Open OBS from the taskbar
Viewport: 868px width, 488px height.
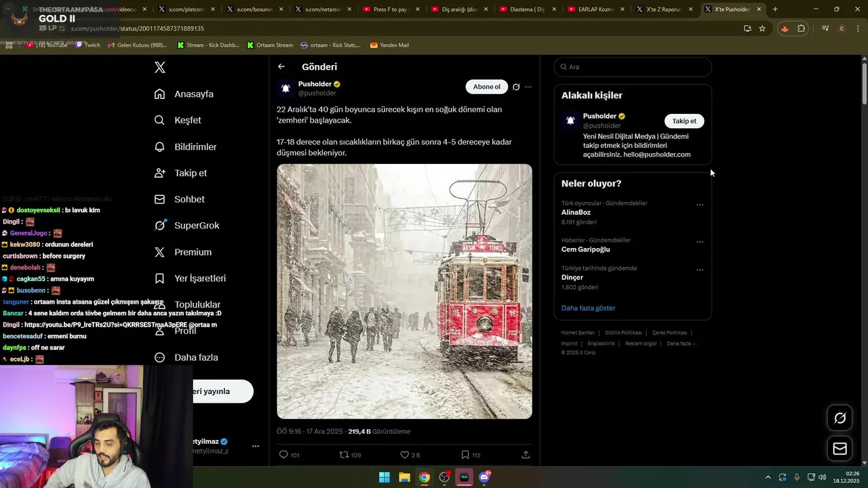click(444, 477)
